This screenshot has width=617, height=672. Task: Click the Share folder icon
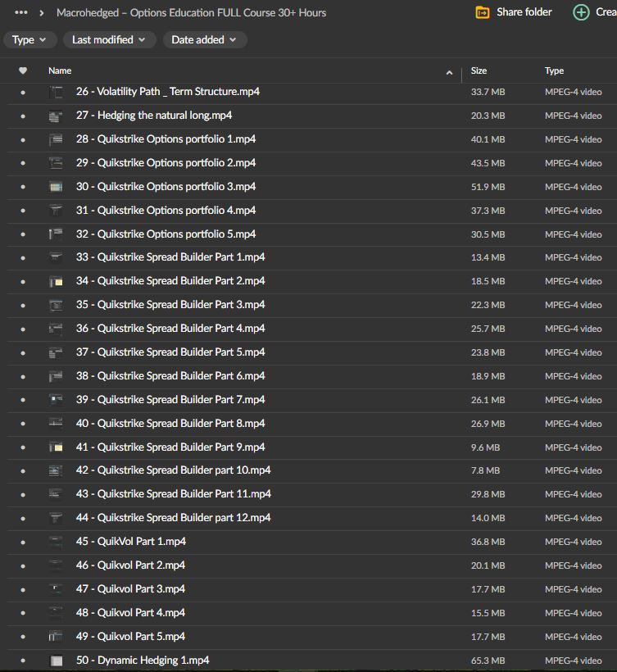483,12
